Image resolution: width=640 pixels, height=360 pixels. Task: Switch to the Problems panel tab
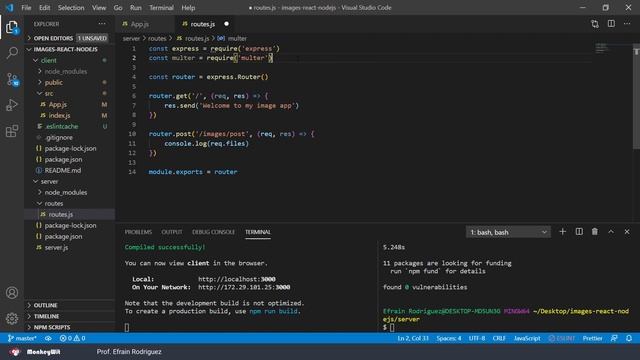tap(138, 232)
